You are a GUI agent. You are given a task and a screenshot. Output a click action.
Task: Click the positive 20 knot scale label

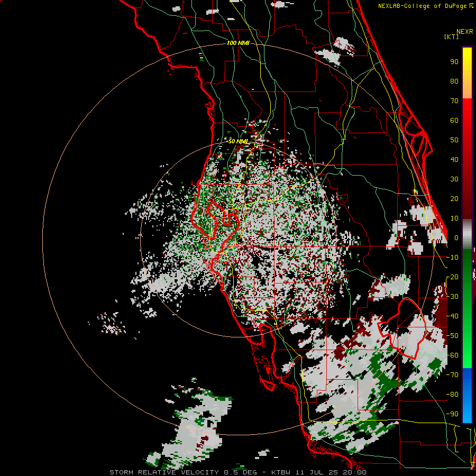[454, 198]
